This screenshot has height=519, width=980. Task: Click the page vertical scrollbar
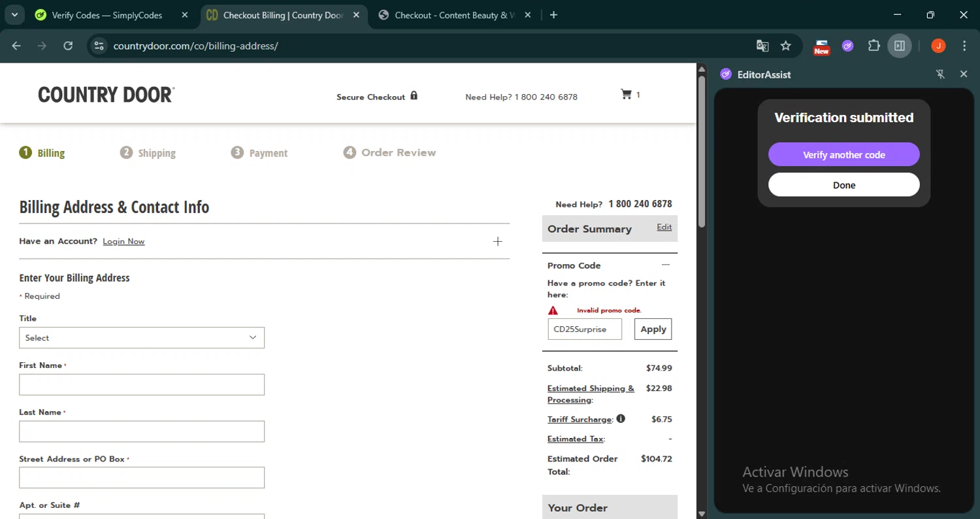click(x=702, y=152)
